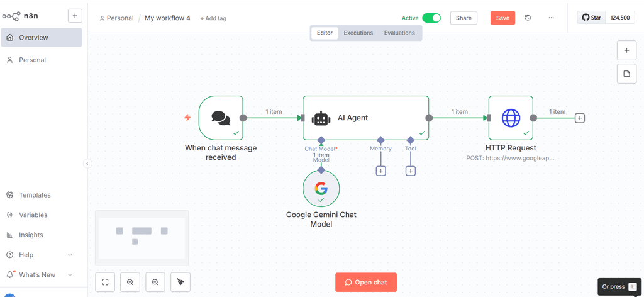Select the chat message trigger node
This screenshot has width=644, height=297.
pyautogui.click(x=221, y=118)
